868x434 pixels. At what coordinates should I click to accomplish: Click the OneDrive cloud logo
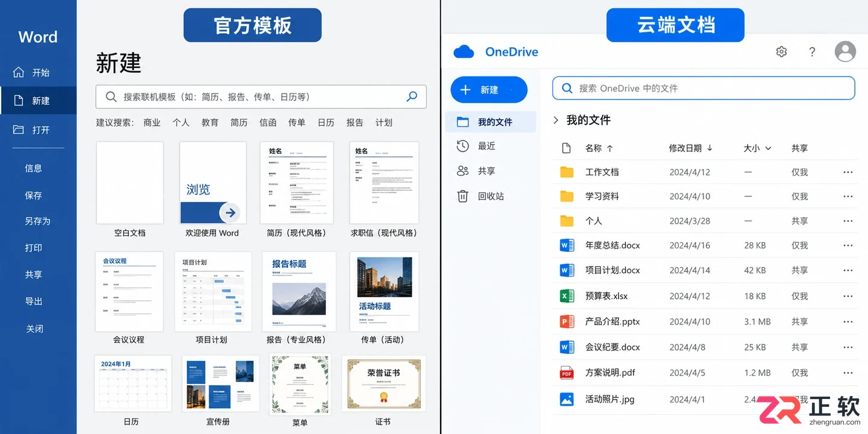464,52
